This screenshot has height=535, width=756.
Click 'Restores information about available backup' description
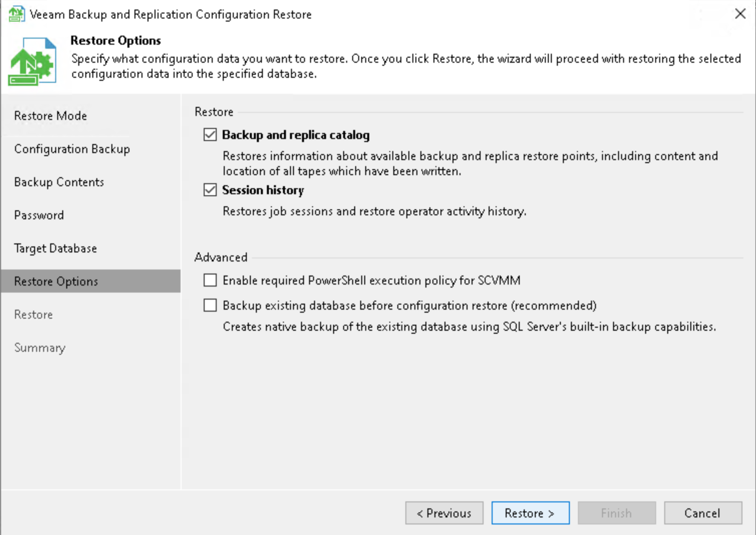point(470,164)
